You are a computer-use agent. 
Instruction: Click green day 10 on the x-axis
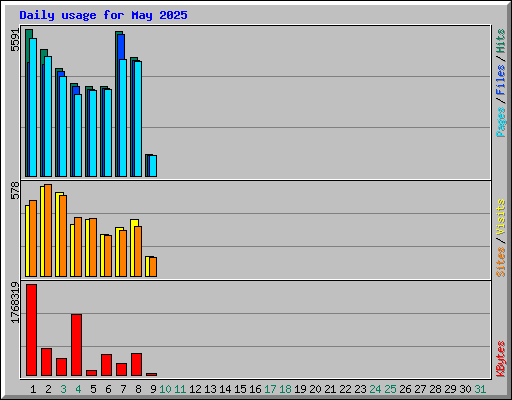click(165, 389)
